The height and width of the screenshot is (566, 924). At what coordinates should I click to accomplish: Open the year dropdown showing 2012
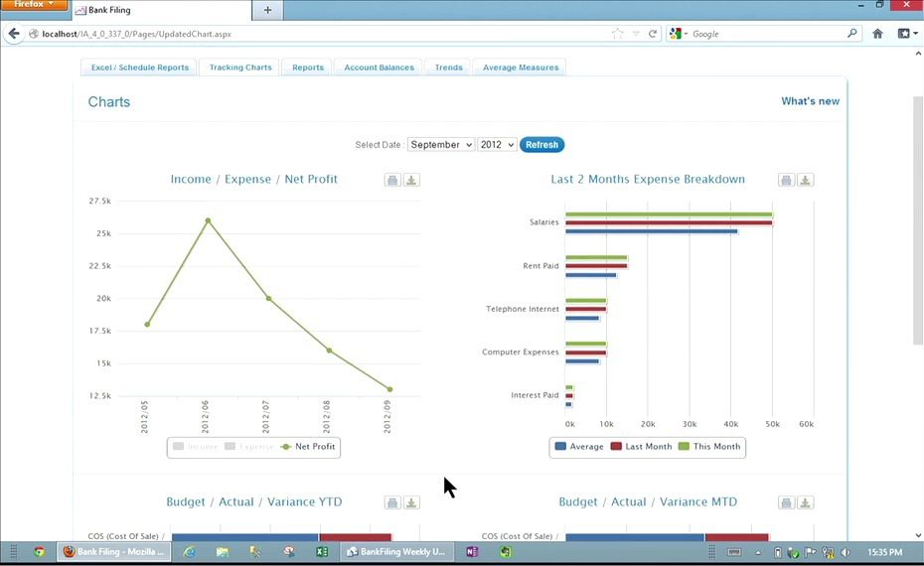(x=497, y=145)
